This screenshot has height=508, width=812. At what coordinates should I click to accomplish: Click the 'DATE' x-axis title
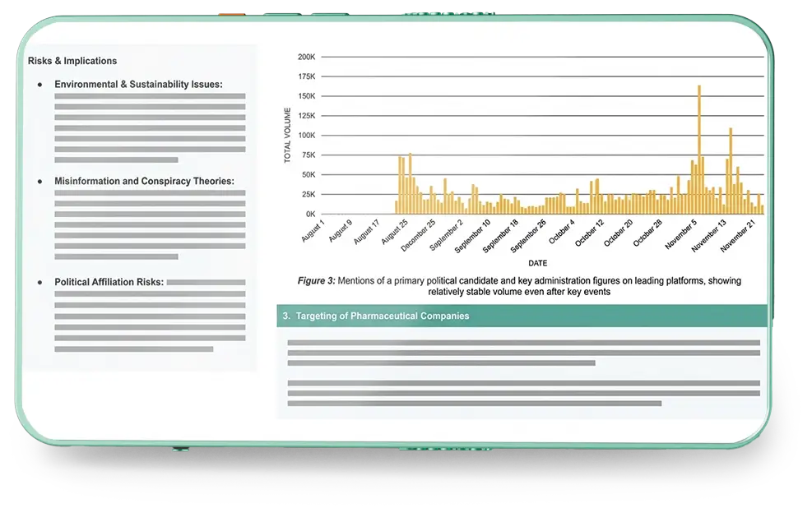click(x=537, y=263)
